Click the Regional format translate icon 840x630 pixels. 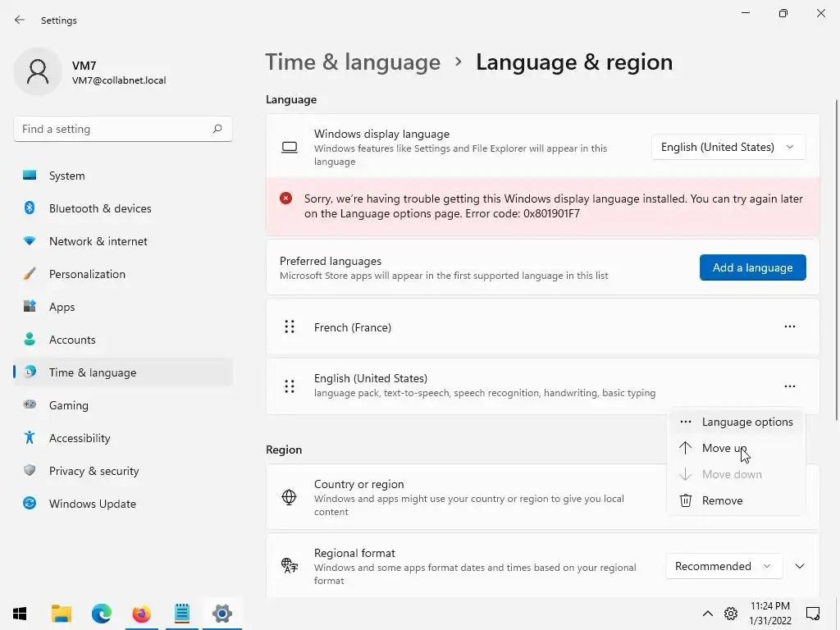coord(290,566)
